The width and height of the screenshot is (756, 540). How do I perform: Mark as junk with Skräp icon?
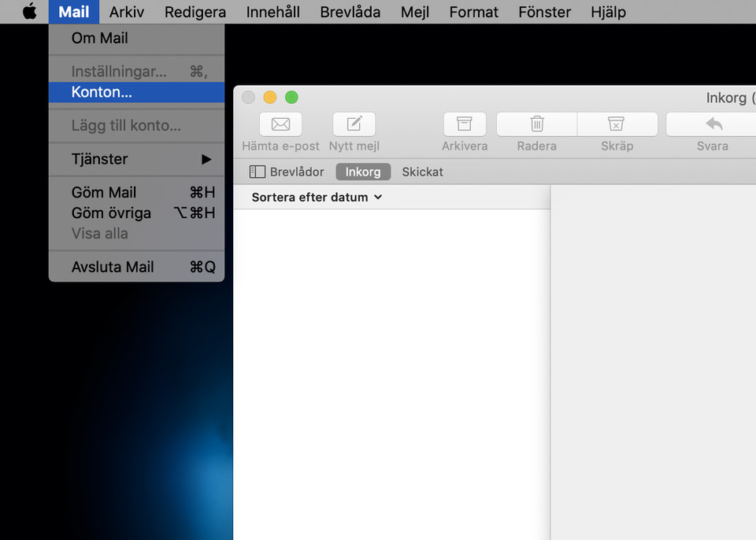[617, 124]
